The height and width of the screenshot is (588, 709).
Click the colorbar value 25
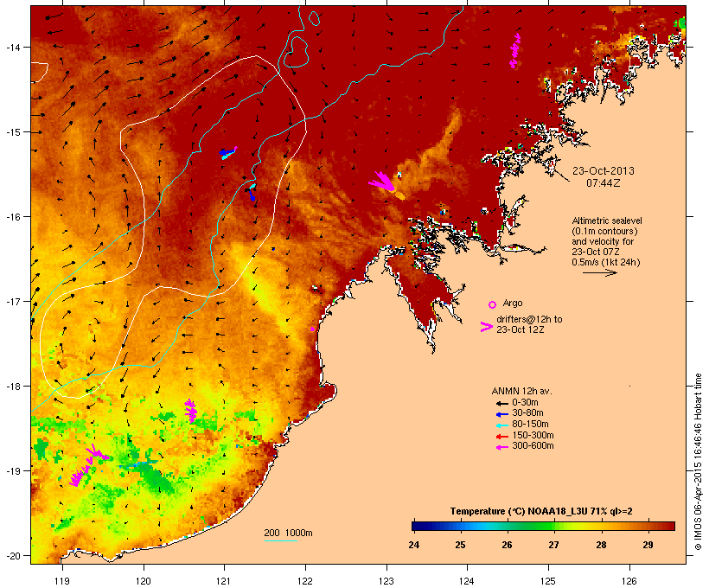[460, 545]
